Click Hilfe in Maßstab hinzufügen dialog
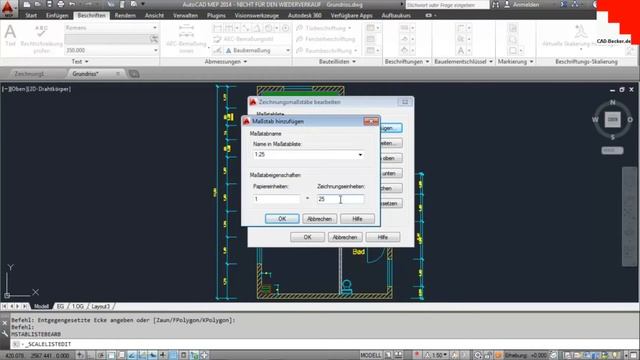 tap(357, 219)
